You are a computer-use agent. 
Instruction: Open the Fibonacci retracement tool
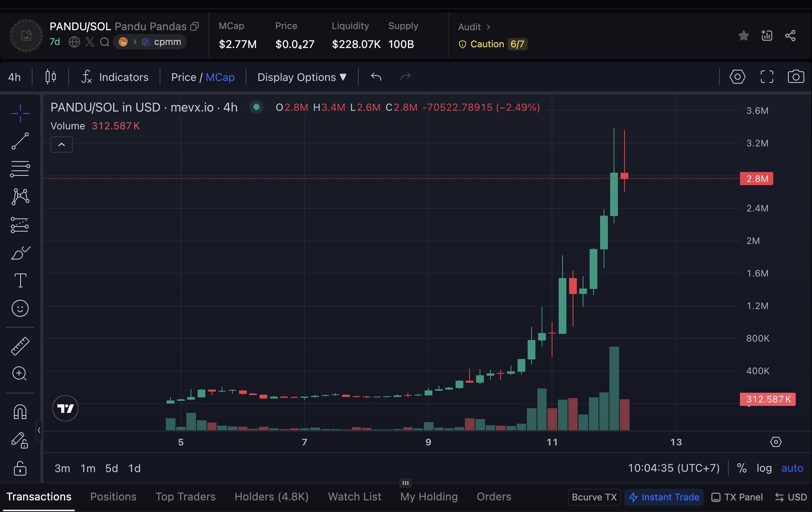click(x=20, y=169)
